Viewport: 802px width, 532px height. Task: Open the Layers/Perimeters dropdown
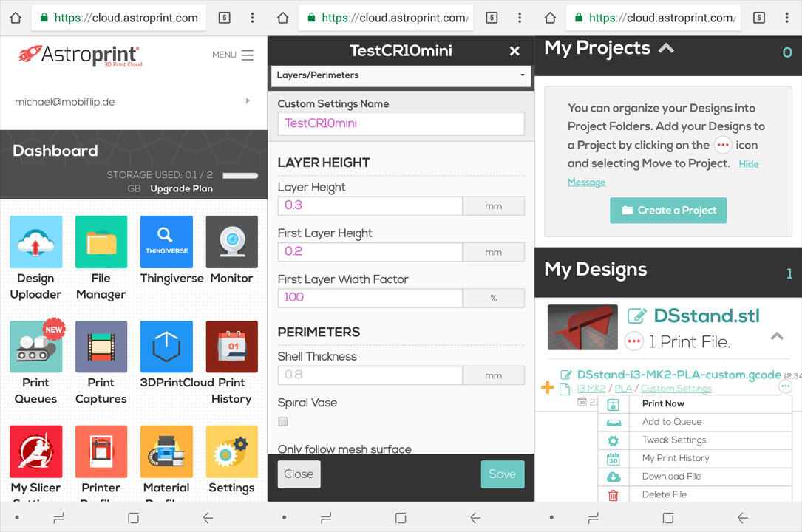click(x=401, y=75)
